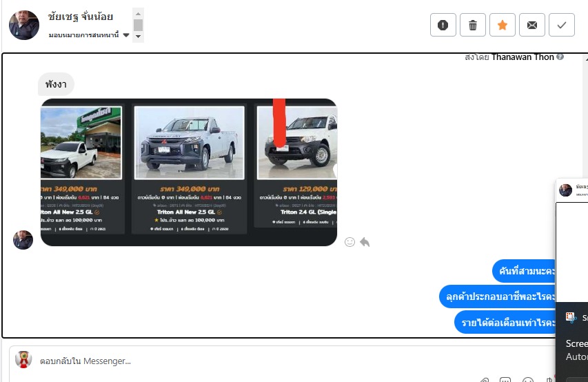Click customer avatar beside the image message
The width and height of the screenshot is (588, 382).
pyautogui.click(x=23, y=240)
